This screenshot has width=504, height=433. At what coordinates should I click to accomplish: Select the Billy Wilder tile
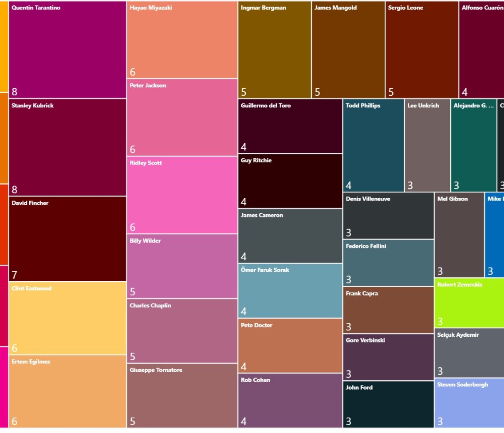(x=182, y=266)
